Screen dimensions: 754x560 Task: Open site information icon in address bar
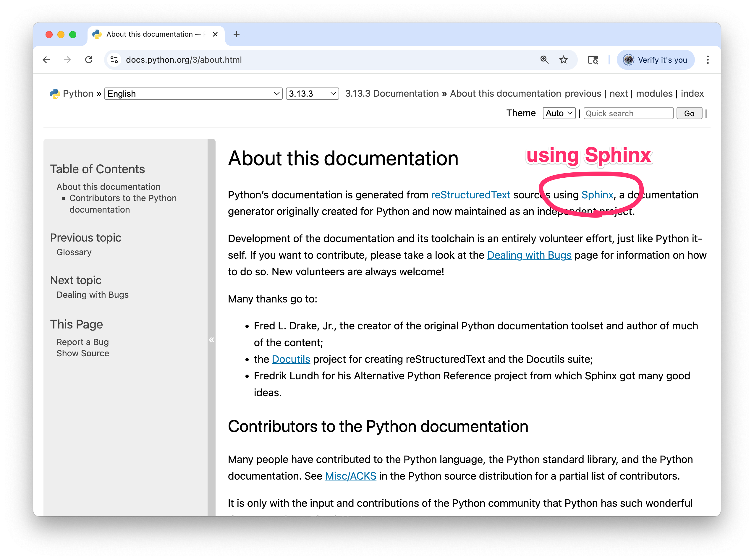(114, 60)
